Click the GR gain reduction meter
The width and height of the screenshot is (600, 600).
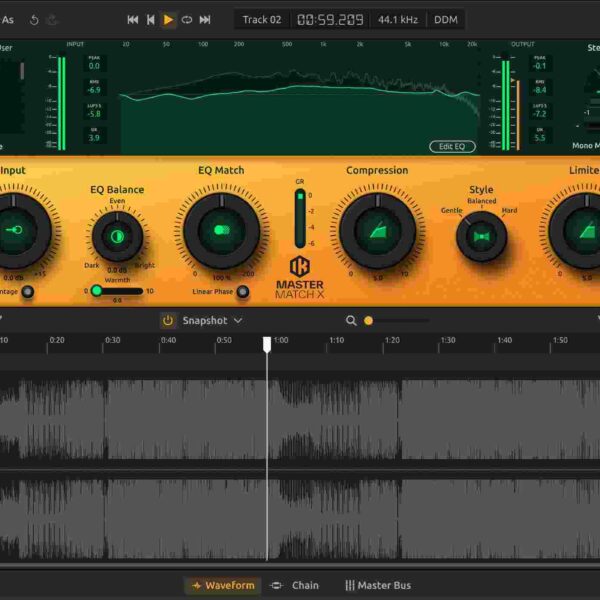coord(300,218)
